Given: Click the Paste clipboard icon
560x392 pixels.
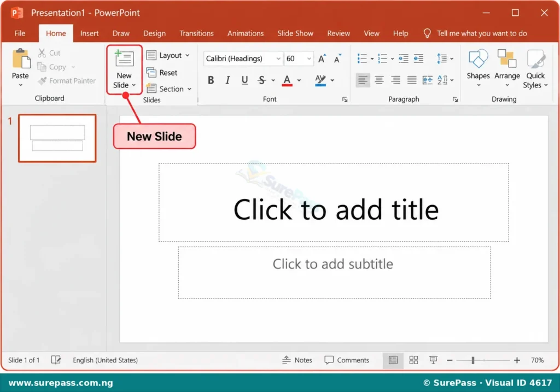Looking at the screenshot, I should 21,59.
